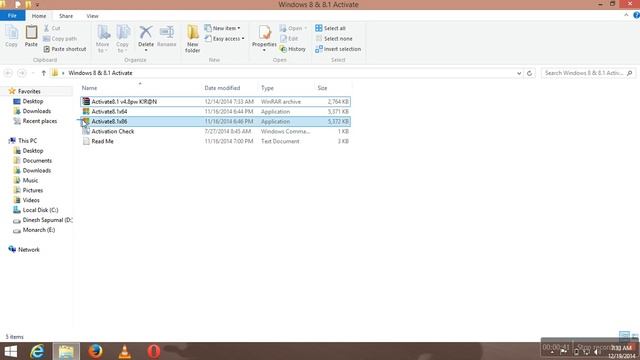Sort by Type column header

tap(287, 88)
